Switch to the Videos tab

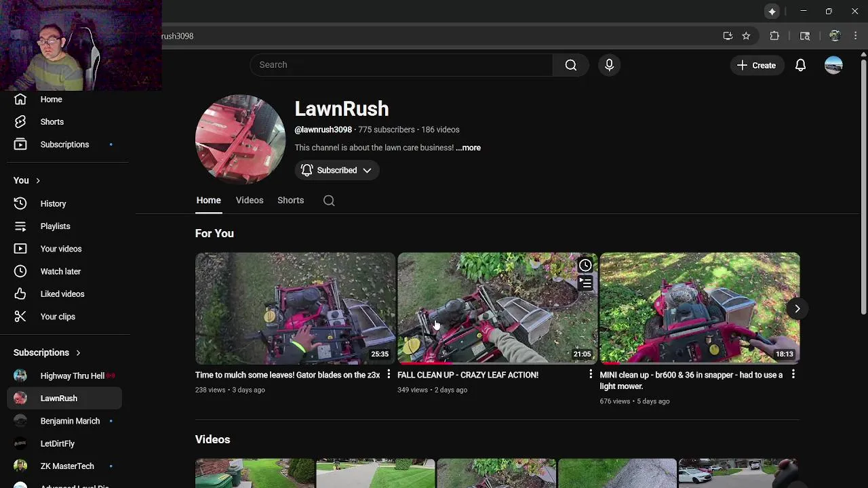[250, 201]
